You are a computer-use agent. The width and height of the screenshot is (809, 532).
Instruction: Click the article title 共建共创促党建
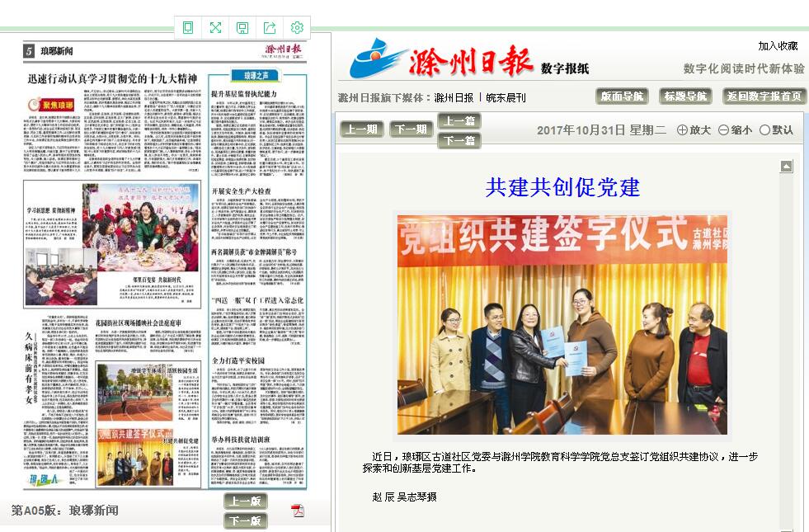pos(562,187)
